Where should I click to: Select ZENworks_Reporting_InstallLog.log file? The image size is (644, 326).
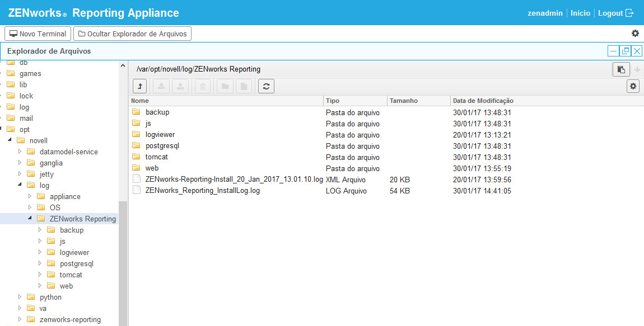click(x=202, y=191)
